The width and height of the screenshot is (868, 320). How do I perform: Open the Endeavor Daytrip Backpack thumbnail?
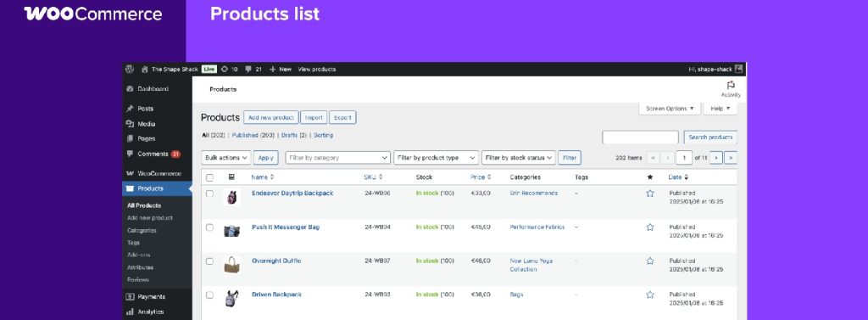point(232,198)
